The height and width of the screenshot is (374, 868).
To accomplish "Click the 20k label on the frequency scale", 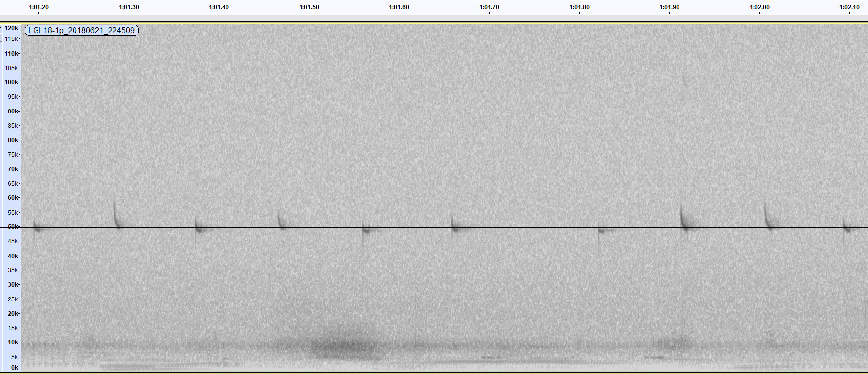I will coord(13,314).
